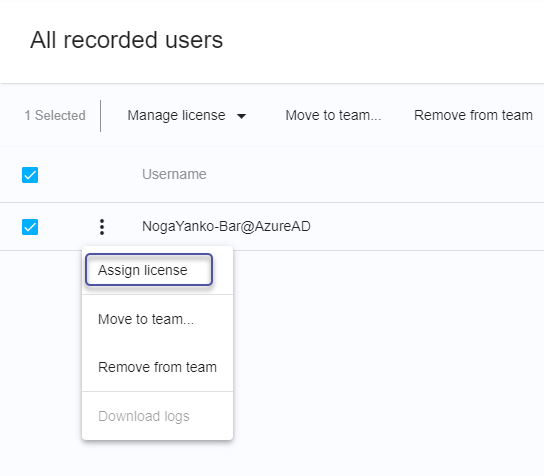Click the 1 Selected counter label

(55, 116)
